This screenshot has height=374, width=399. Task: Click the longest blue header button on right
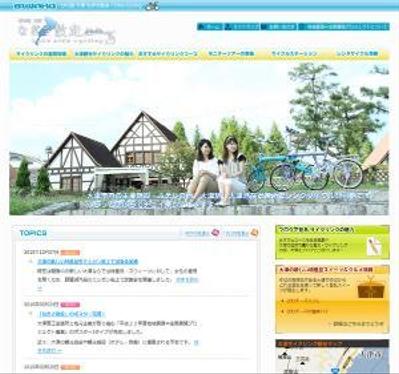tap(344, 27)
